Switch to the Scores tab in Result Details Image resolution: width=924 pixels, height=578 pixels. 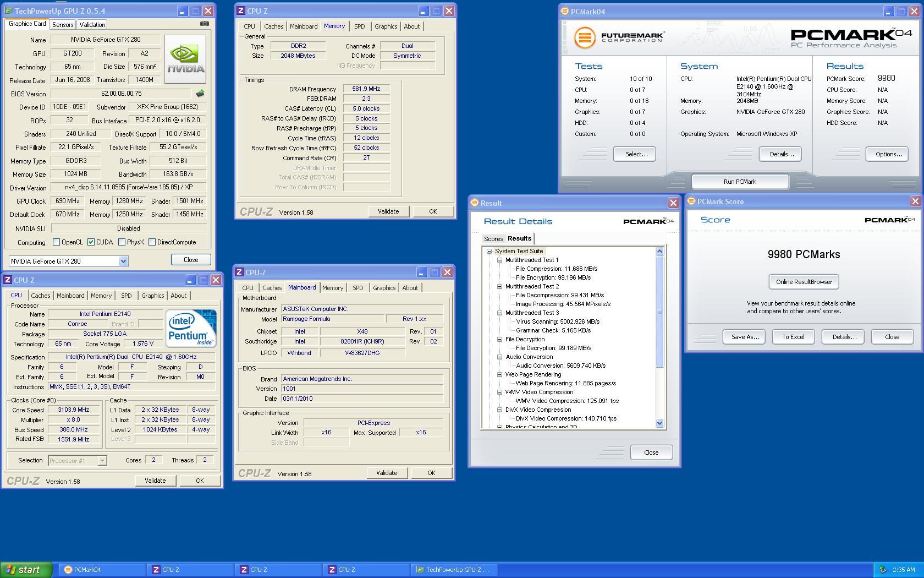493,239
